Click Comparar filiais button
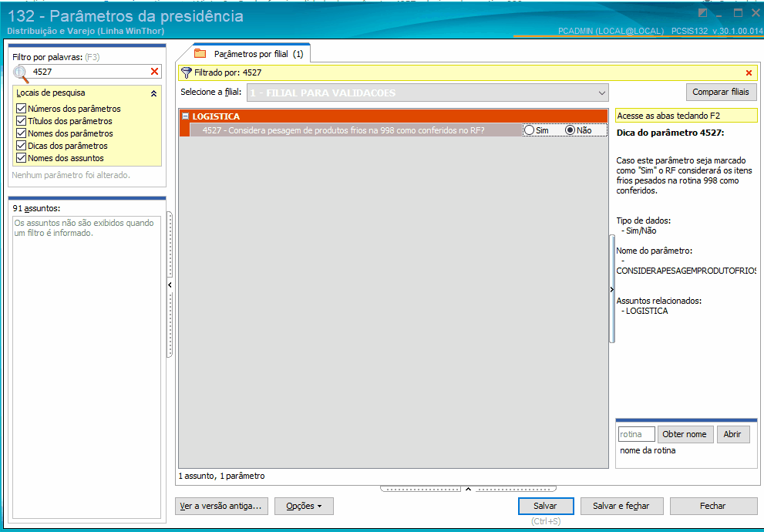The height and width of the screenshot is (532, 764). point(721,92)
